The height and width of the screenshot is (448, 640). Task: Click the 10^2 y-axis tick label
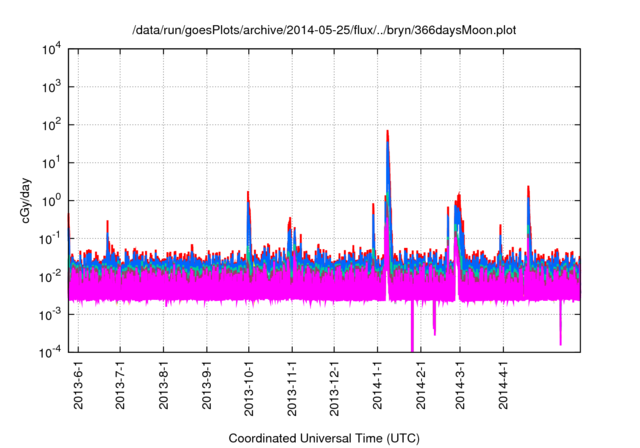[x=50, y=125]
